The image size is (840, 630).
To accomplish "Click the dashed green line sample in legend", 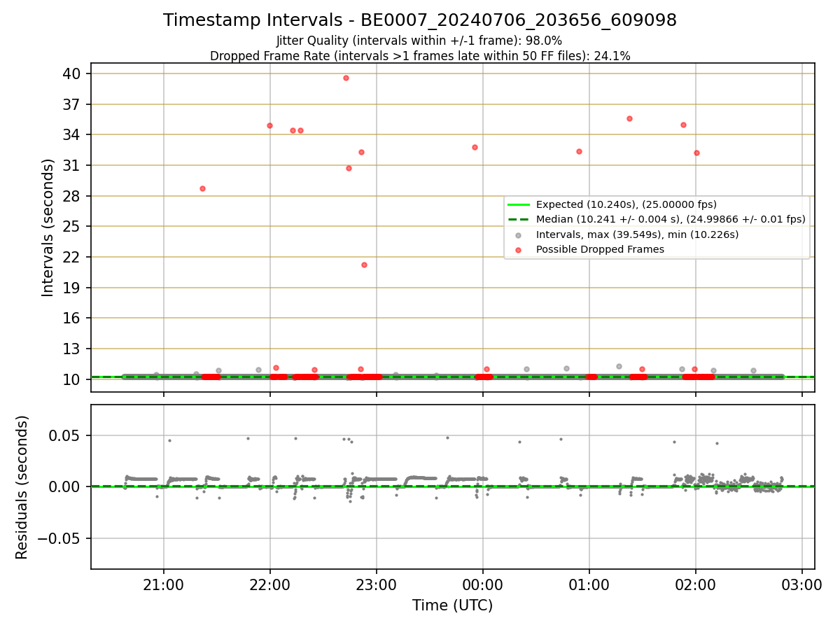I will tap(519, 219).
